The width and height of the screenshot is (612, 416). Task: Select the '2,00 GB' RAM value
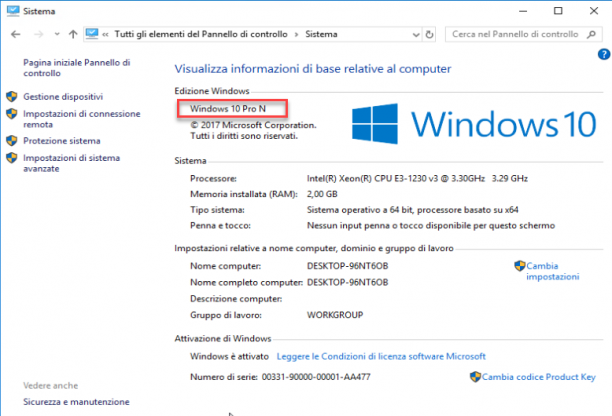pos(322,194)
